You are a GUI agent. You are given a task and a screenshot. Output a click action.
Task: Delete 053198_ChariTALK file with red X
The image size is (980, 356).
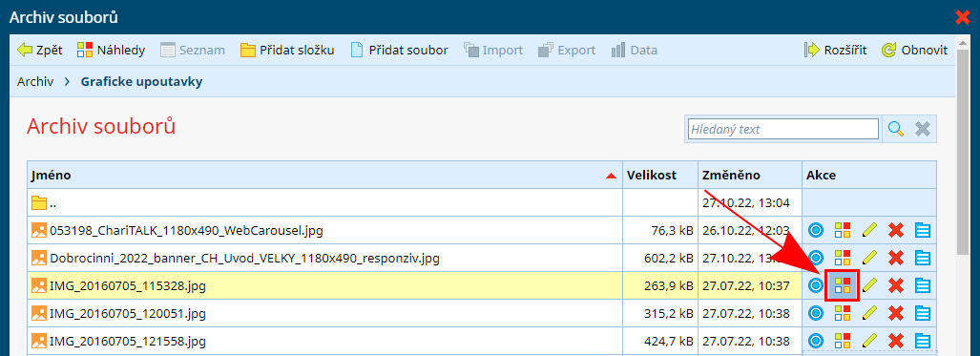pos(896,230)
